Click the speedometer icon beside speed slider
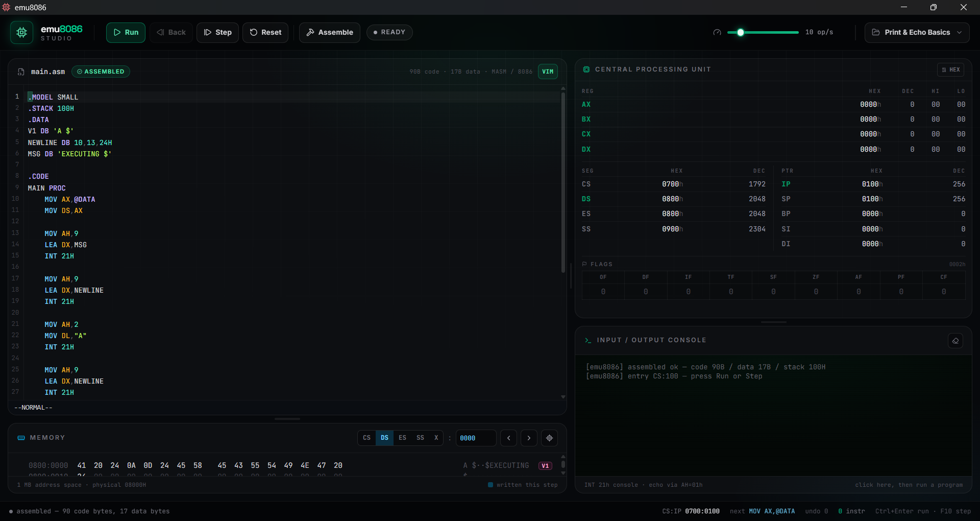This screenshot has width=980, height=521. point(717,32)
